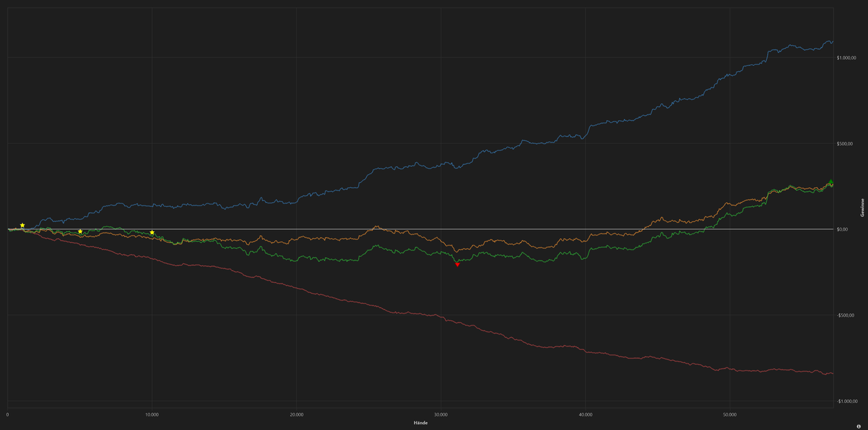Screen dimensions: 868x430
Task: Click the "-$1.000,00" y-axis label
Action: pyautogui.click(x=848, y=402)
